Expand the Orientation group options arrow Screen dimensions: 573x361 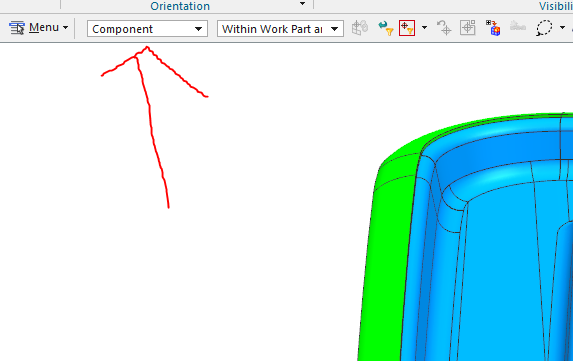point(302,4)
